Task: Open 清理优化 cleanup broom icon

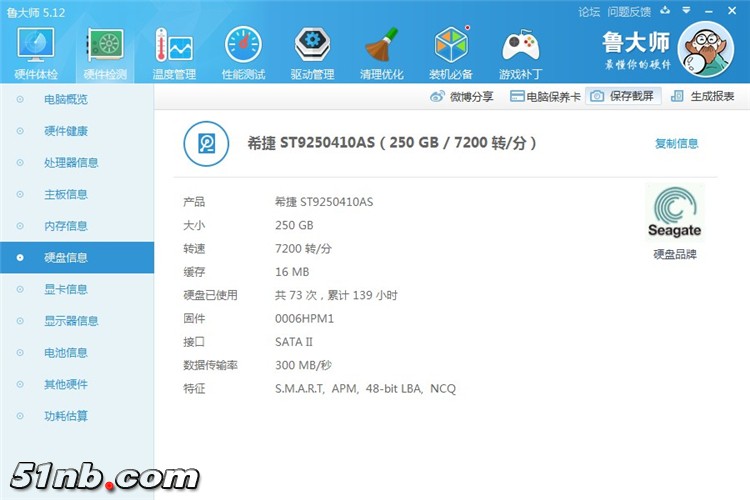Action: coord(381,53)
